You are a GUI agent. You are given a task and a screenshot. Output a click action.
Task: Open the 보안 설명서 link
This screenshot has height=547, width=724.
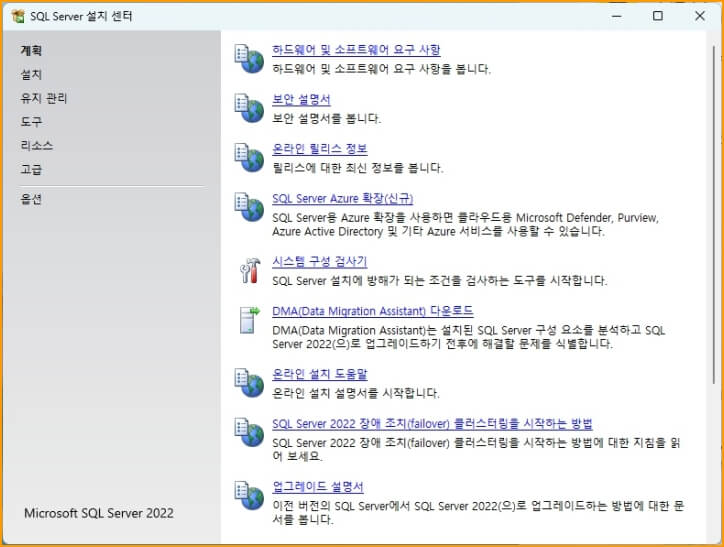(x=301, y=99)
